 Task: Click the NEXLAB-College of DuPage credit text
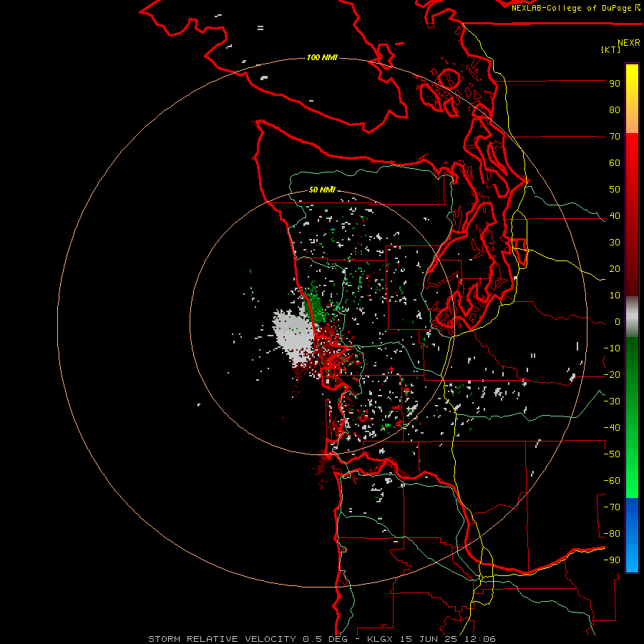[576, 8]
